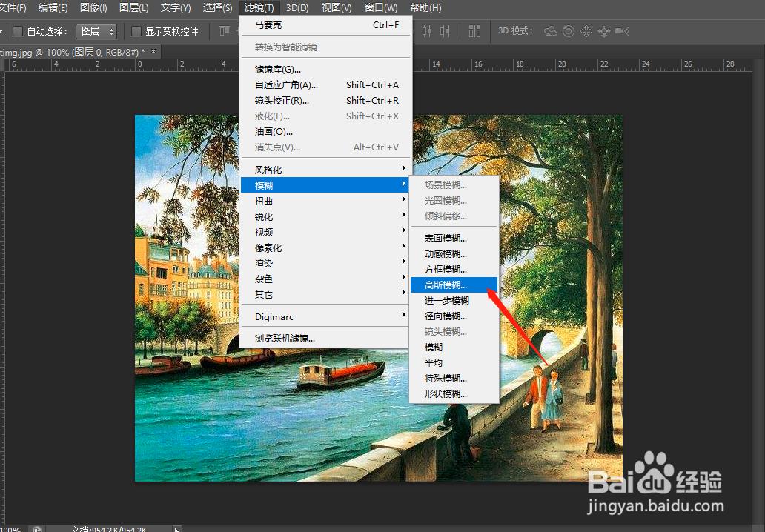Choose 方框模糊... from blur submenu
Viewport: 765px width, 532px height.
click(x=454, y=269)
